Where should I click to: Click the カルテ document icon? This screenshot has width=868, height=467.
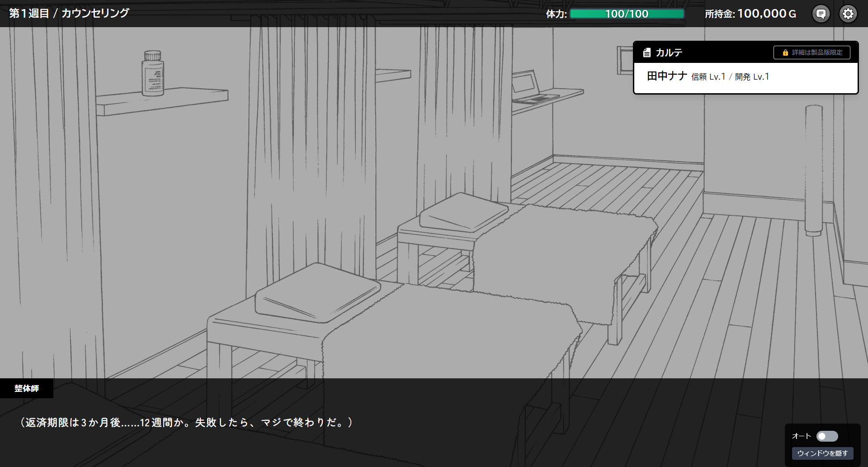(647, 52)
